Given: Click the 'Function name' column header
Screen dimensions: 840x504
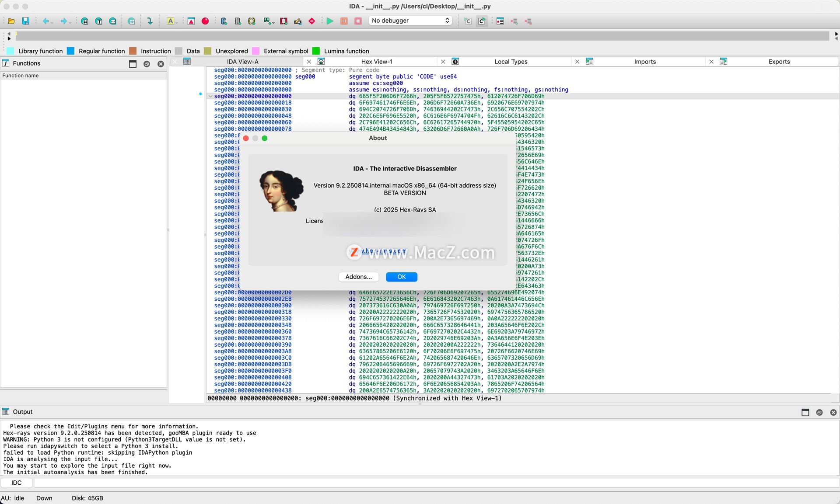Looking at the screenshot, I should pyautogui.click(x=83, y=76).
